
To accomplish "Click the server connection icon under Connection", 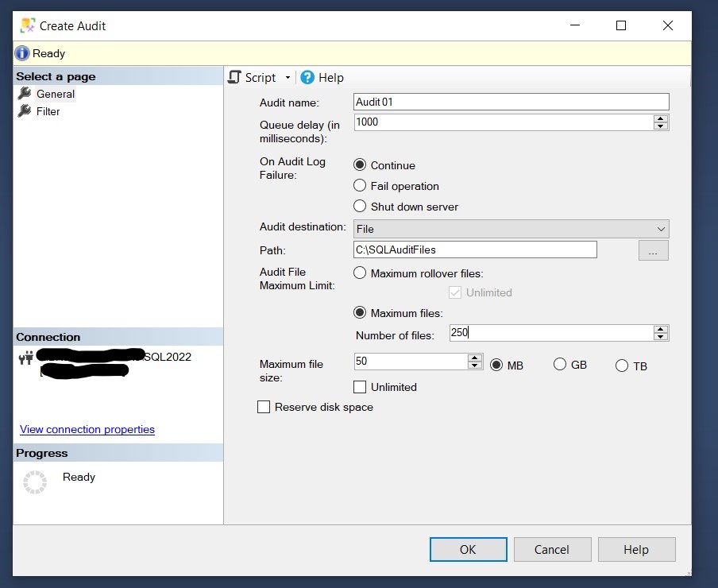I will click(x=26, y=357).
